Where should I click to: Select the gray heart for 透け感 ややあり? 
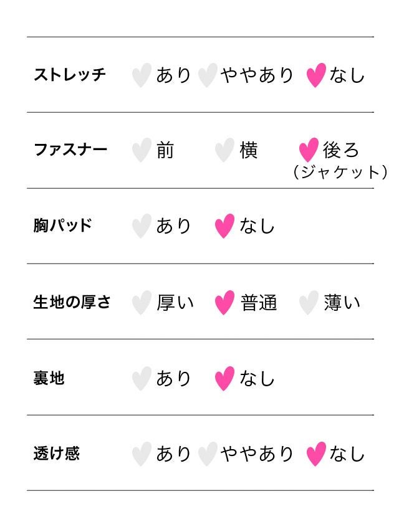coord(207,454)
